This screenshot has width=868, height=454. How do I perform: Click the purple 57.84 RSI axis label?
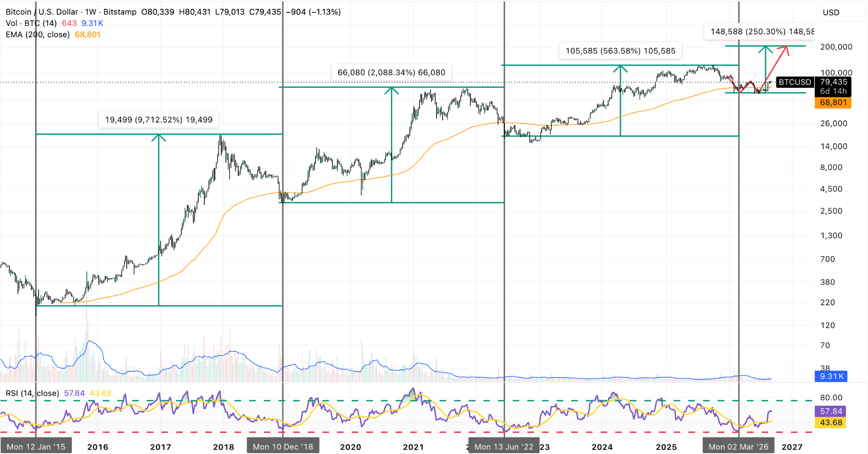[831, 411]
